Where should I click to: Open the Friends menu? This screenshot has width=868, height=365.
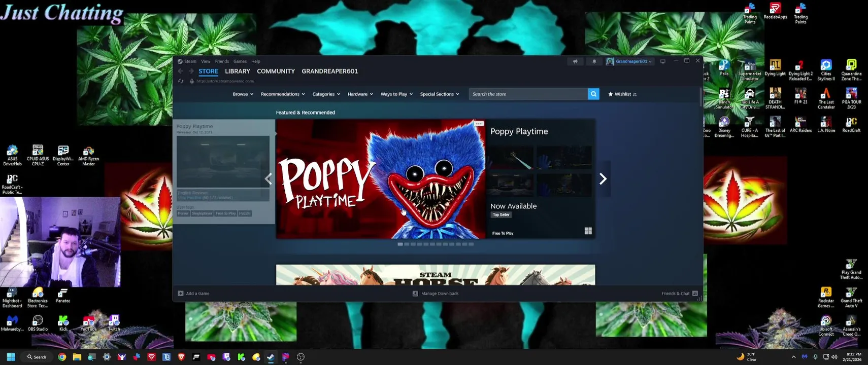point(222,61)
